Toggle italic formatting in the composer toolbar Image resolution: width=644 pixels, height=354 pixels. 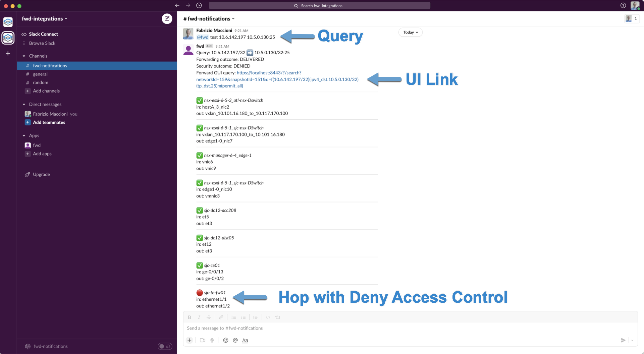pos(199,317)
